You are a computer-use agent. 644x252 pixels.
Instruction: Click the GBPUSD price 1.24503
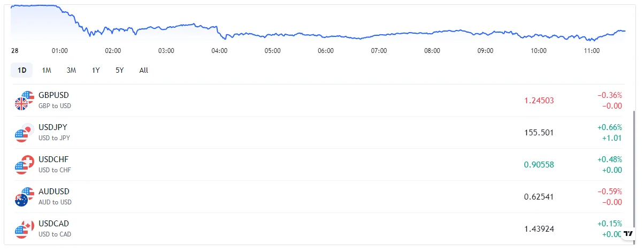click(539, 100)
